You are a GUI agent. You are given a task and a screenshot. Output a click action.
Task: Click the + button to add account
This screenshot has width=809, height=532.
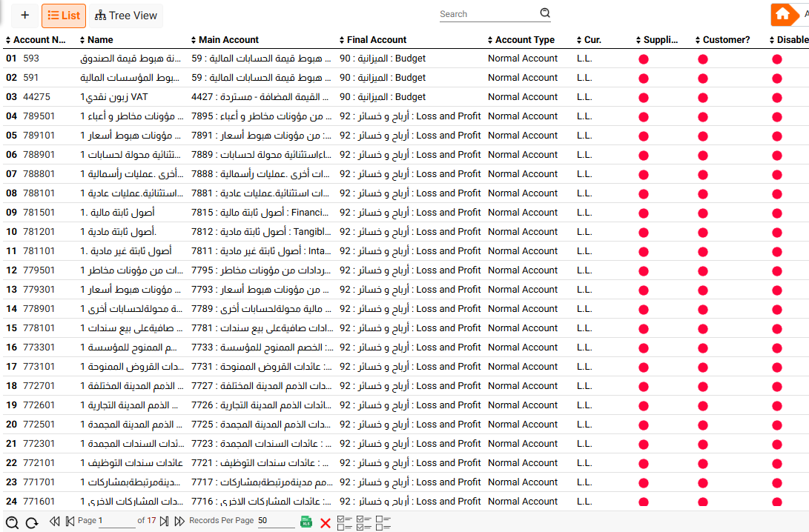(24, 15)
